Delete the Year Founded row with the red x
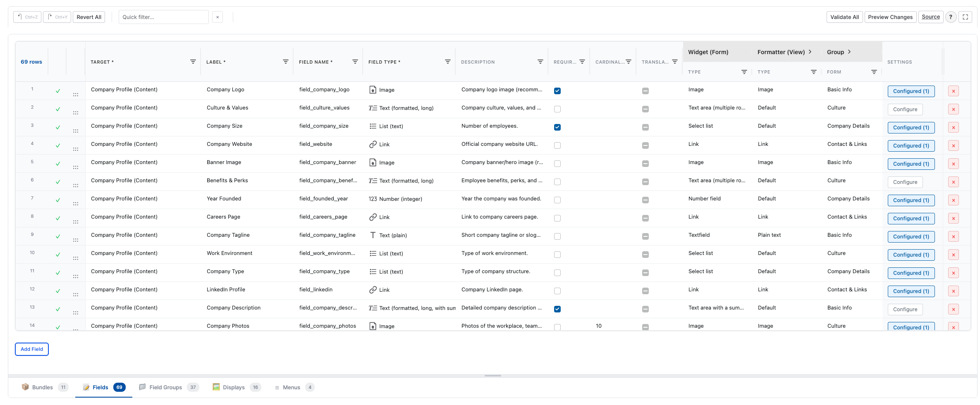The width and height of the screenshot is (980, 405). [954, 200]
